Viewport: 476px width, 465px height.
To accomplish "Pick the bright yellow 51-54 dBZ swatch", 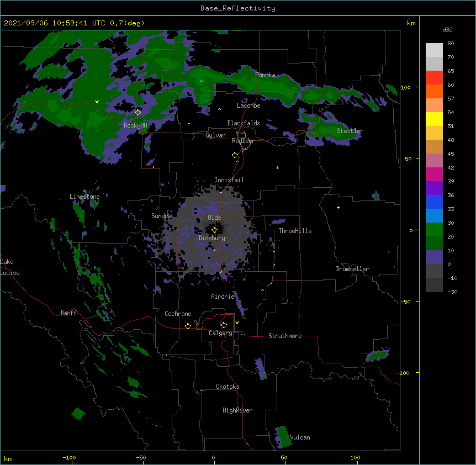I will click(x=434, y=119).
